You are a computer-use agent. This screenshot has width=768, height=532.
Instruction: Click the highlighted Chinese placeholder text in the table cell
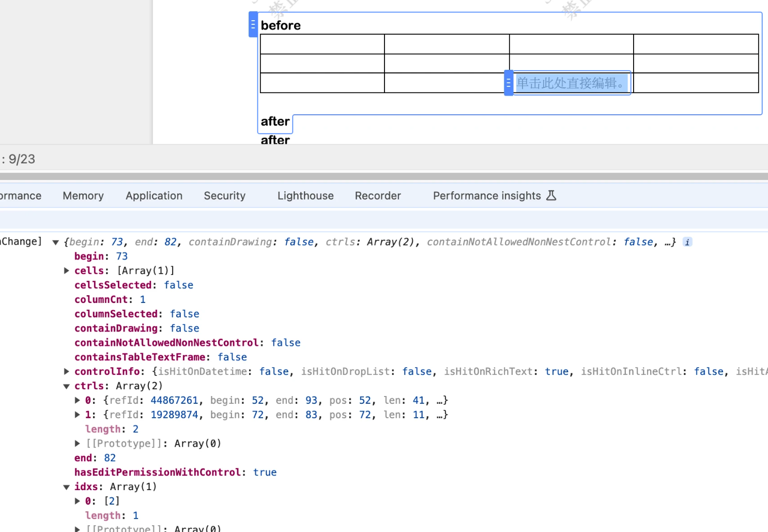[572, 83]
